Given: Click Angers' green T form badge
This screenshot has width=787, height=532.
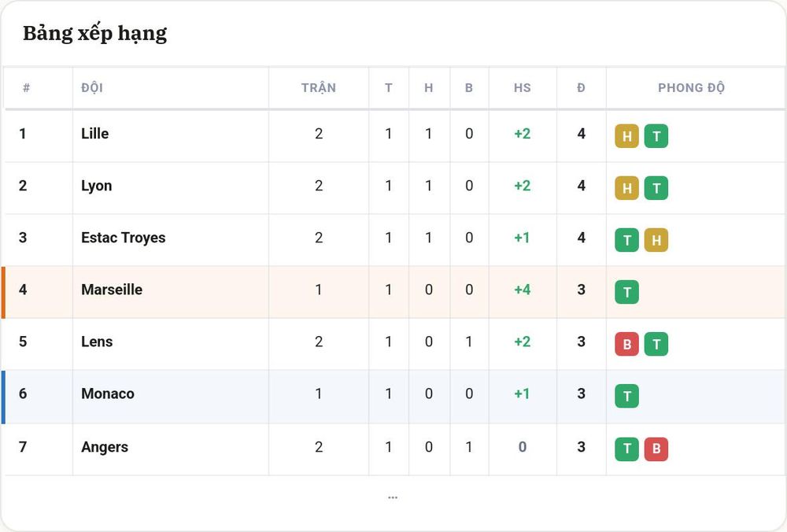Looking at the screenshot, I should [627, 449].
